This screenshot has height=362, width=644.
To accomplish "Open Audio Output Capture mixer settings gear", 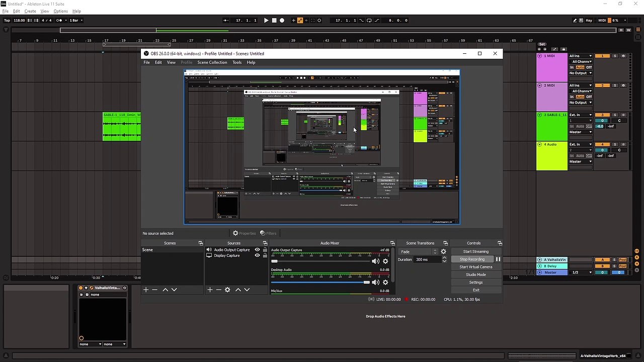I will (x=385, y=261).
